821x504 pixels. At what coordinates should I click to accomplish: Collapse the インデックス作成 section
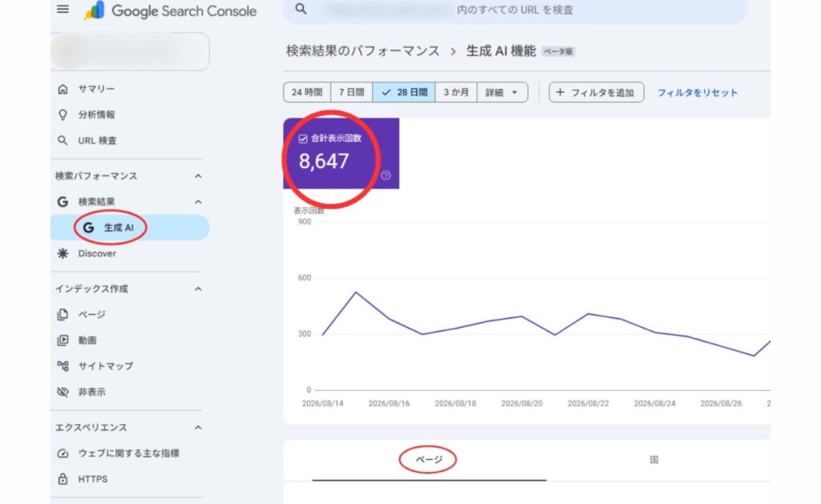click(198, 289)
